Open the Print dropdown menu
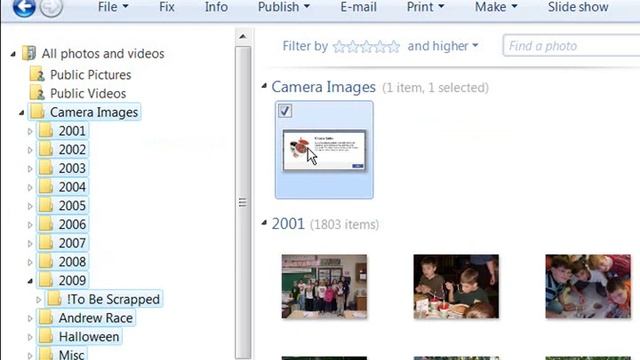Screen dimensions: 640x360 click(425, 7)
